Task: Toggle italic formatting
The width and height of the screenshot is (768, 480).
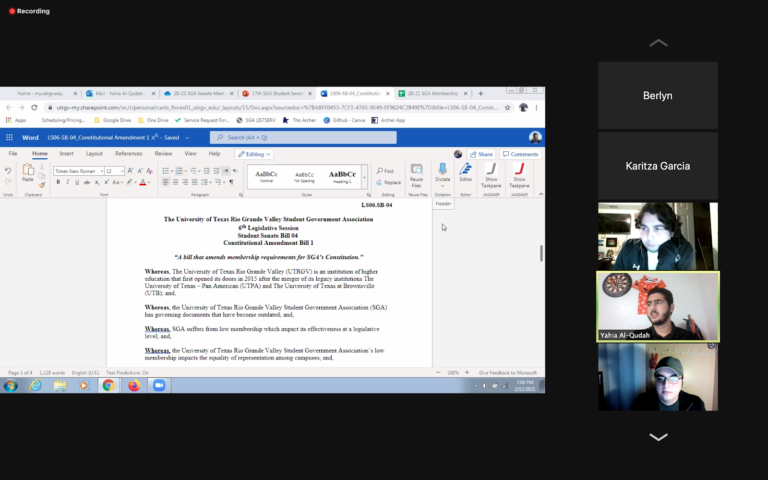Action: [68, 182]
